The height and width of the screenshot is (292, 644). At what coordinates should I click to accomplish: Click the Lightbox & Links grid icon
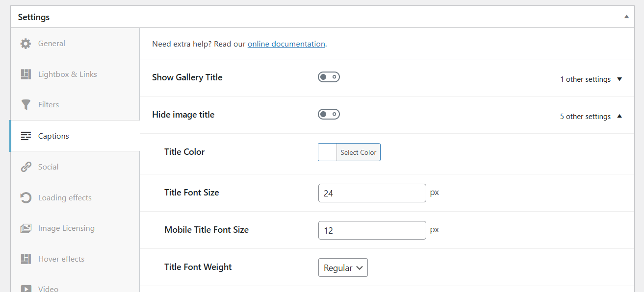coord(26,74)
